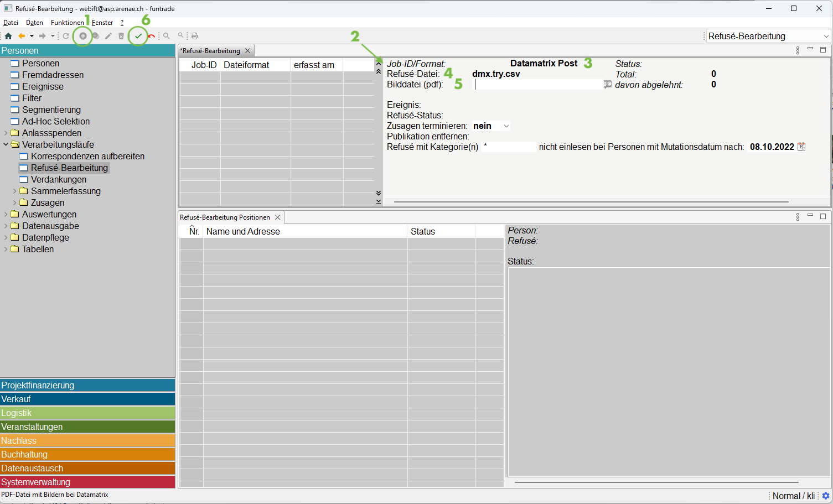Open the Funktionen menu
833x504 pixels.
click(67, 23)
